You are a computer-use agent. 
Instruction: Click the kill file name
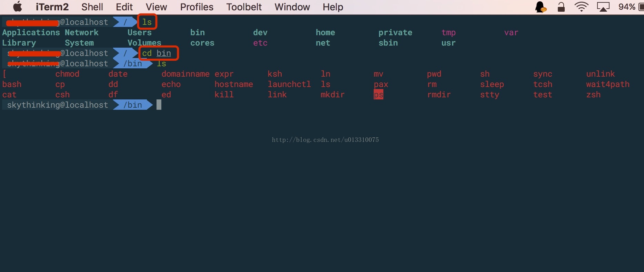coord(224,95)
